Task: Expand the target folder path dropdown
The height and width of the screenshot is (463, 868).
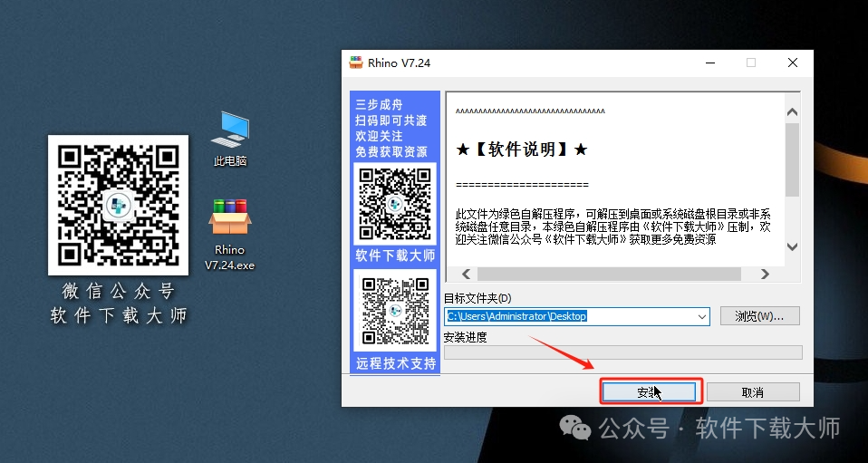Action: (702, 317)
